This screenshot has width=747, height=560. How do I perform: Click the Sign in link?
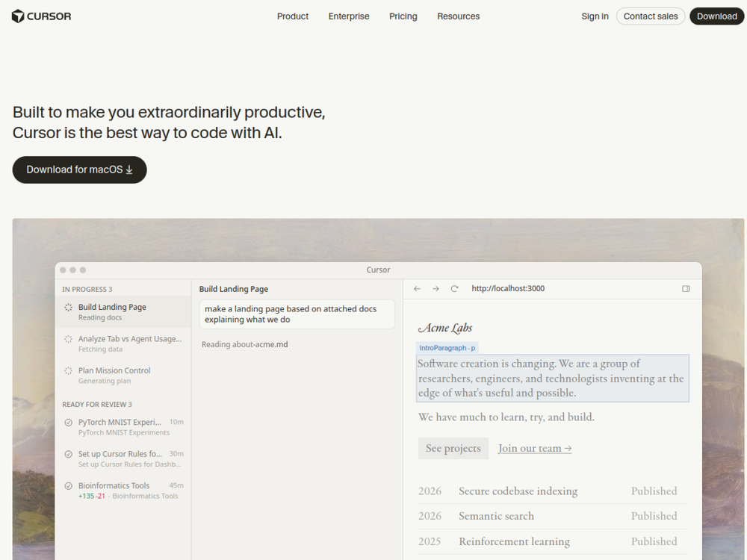[595, 16]
